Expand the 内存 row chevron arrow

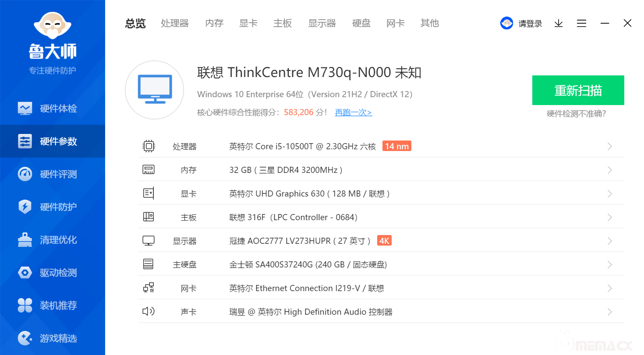click(609, 170)
